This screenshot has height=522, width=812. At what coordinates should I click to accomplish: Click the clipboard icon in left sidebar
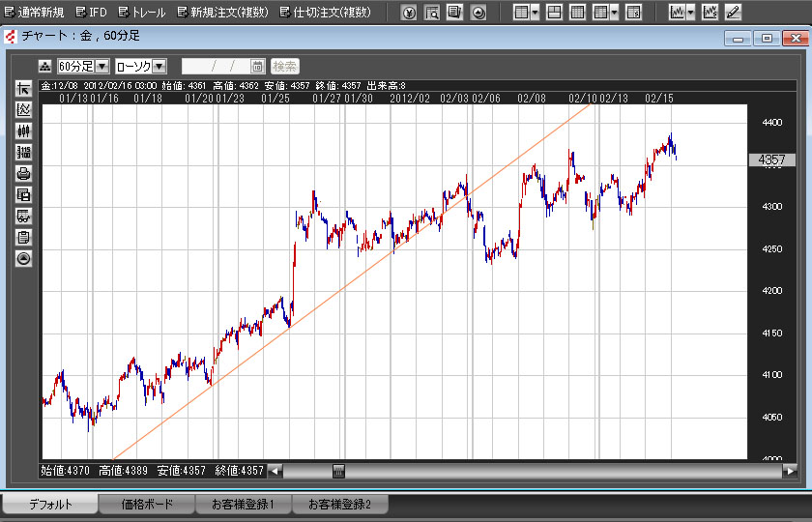tap(24, 237)
